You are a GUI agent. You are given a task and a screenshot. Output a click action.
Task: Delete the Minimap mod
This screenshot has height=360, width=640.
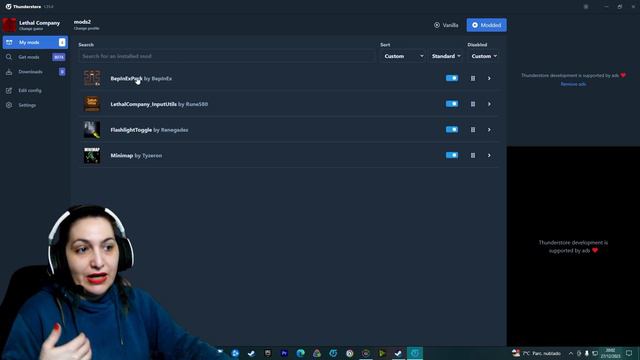[x=473, y=156]
